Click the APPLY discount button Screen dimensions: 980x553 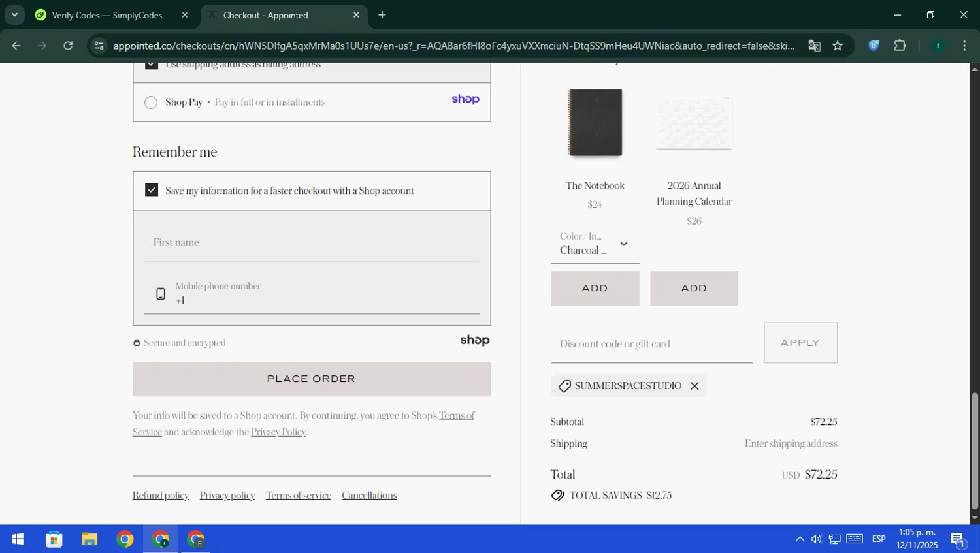click(801, 343)
